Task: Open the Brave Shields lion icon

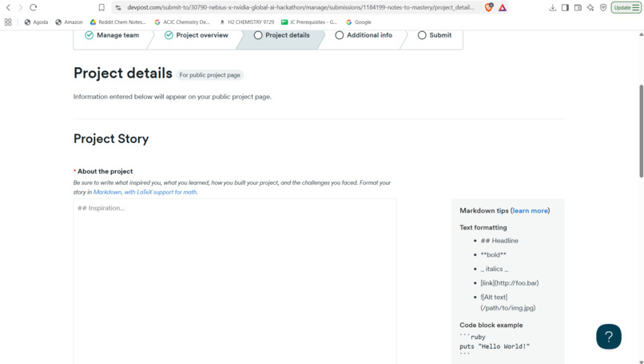Action: [488, 7]
